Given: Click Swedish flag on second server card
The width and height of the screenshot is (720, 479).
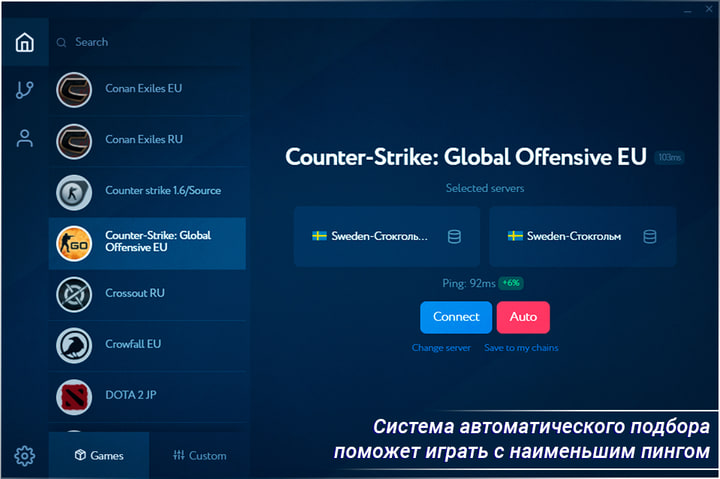Looking at the screenshot, I should [x=515, y=236].
